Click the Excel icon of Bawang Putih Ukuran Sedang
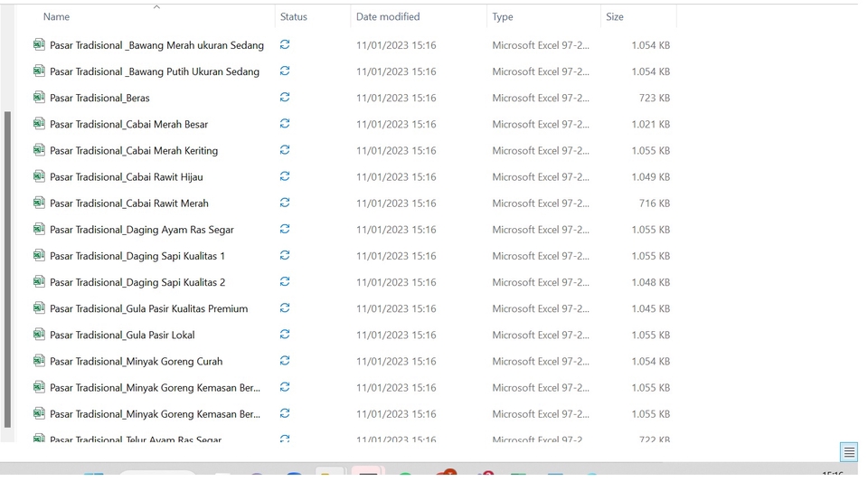The height and width of the screenshot is (482, 868). tap(39, 71)
